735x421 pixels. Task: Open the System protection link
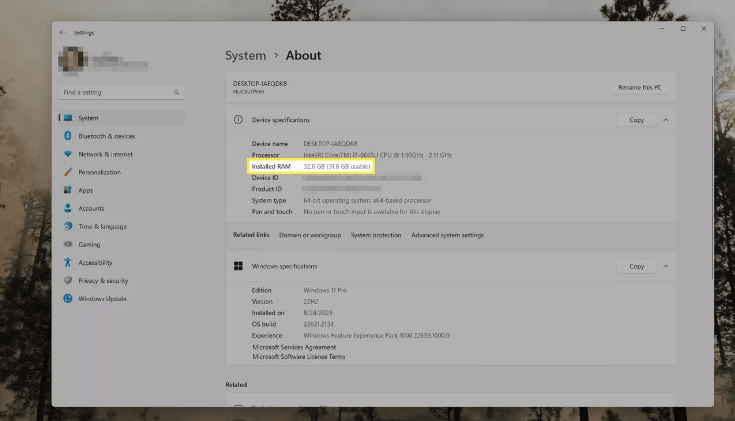tap(376, 235)
